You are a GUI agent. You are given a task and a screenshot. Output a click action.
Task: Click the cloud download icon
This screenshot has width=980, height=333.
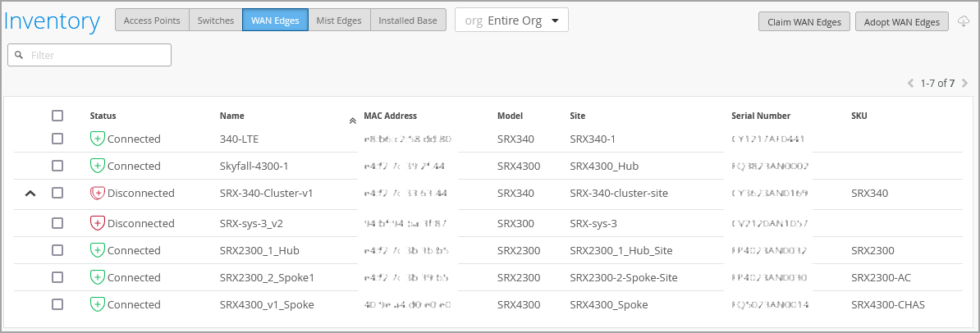[x=964, y=21]
